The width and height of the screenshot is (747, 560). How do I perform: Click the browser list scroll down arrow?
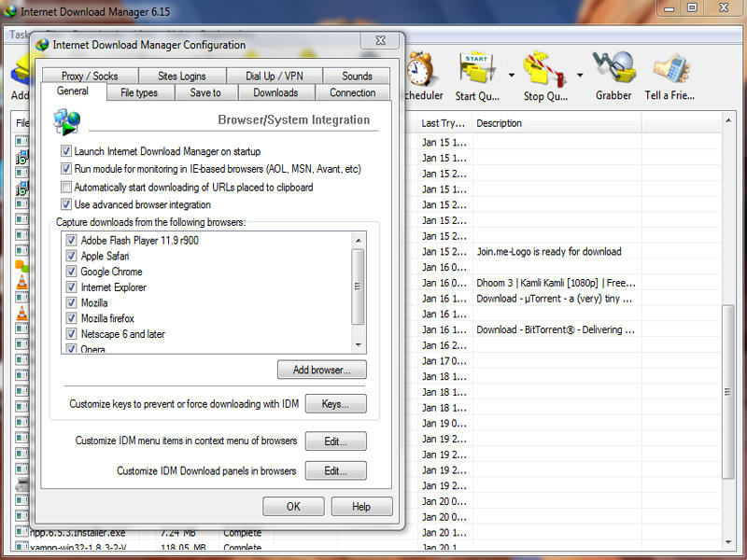point(359,344)
